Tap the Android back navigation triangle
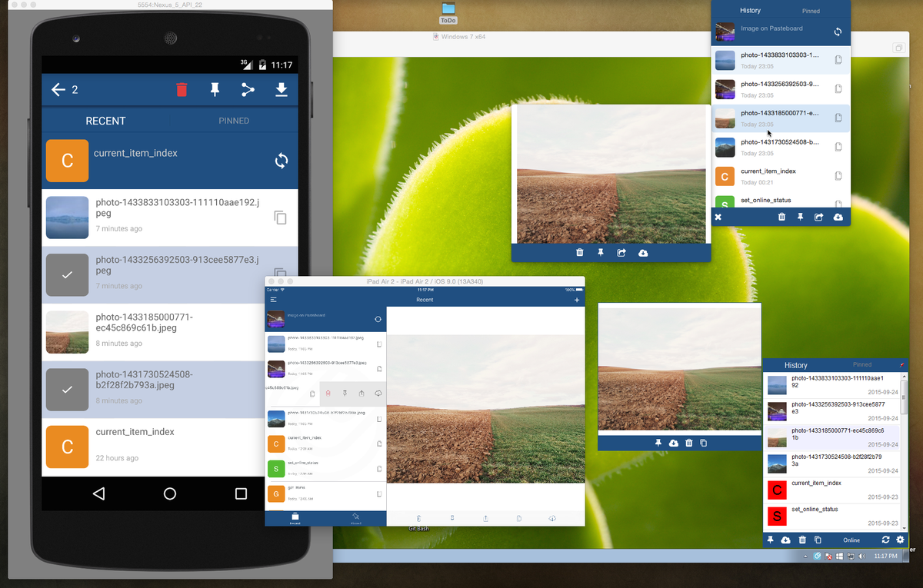923x588 pixels. coord(98,493)
